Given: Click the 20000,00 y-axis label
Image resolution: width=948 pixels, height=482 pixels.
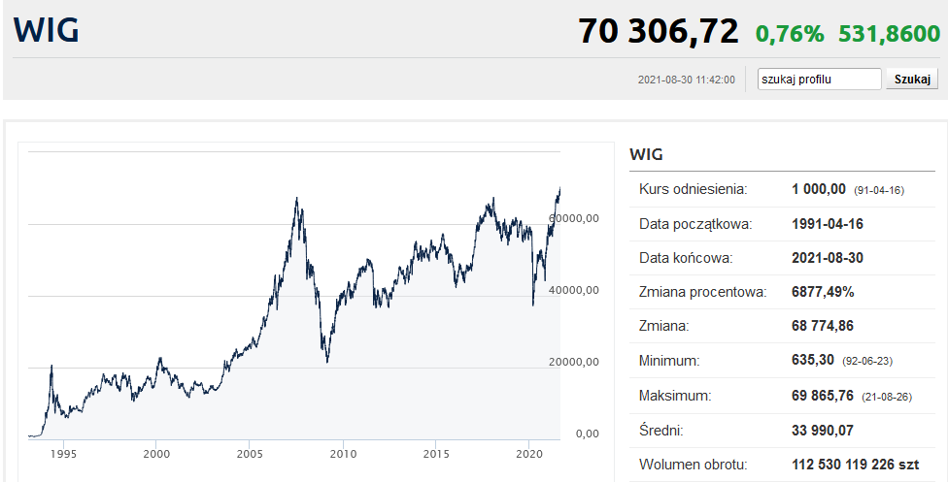Looking at the screenshot, I should 573,362.
